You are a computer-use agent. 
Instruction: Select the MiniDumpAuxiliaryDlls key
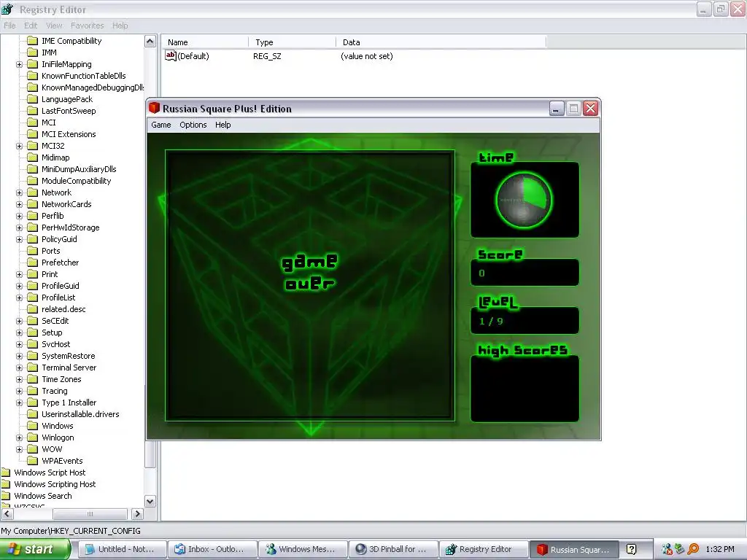click(x=79, y=169)
